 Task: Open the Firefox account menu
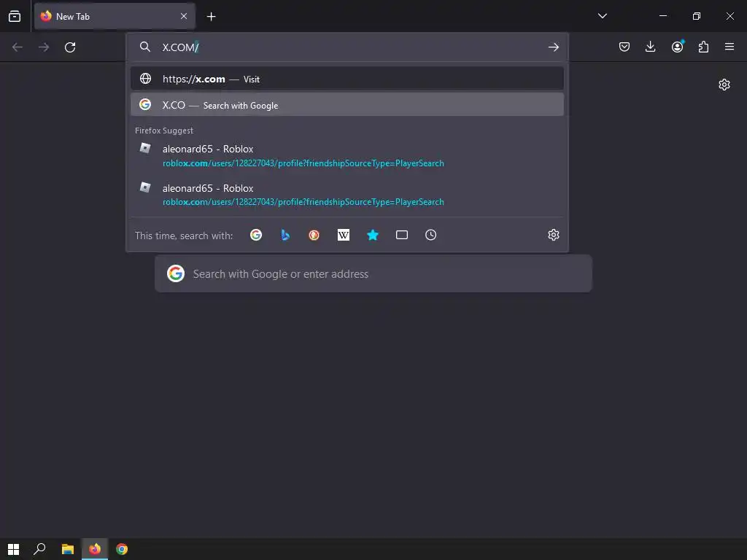677,47
